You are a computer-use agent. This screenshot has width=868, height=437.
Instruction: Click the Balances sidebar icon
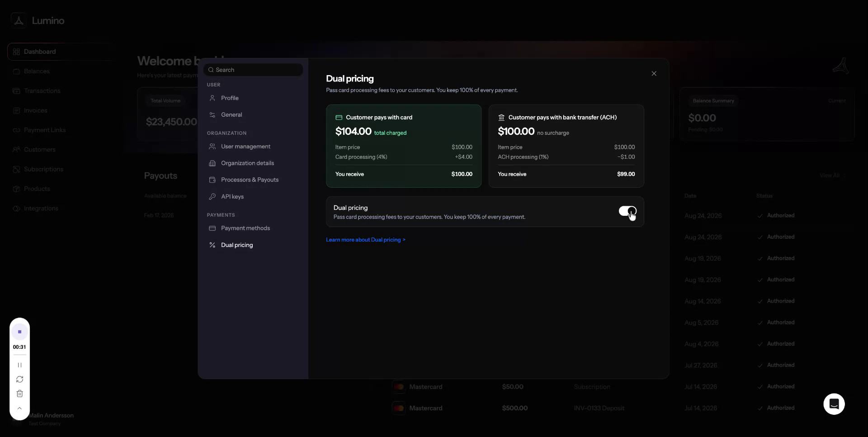click(16, 71)
